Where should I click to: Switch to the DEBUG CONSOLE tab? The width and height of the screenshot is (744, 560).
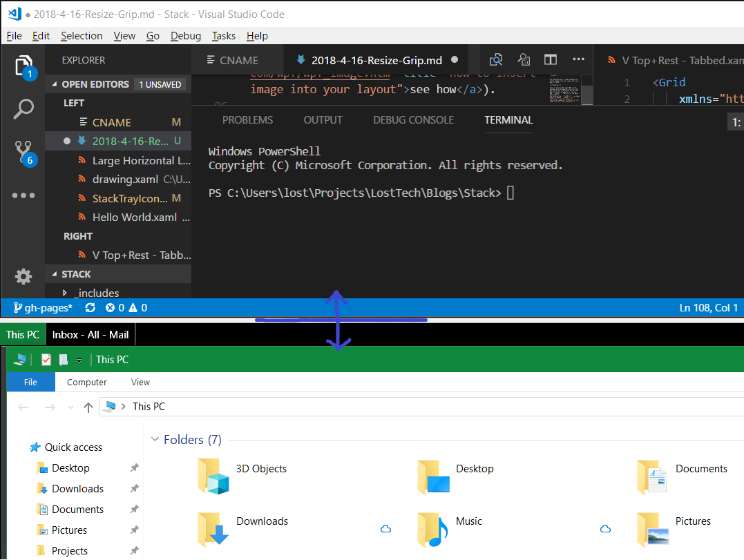[x=413, y=120]
